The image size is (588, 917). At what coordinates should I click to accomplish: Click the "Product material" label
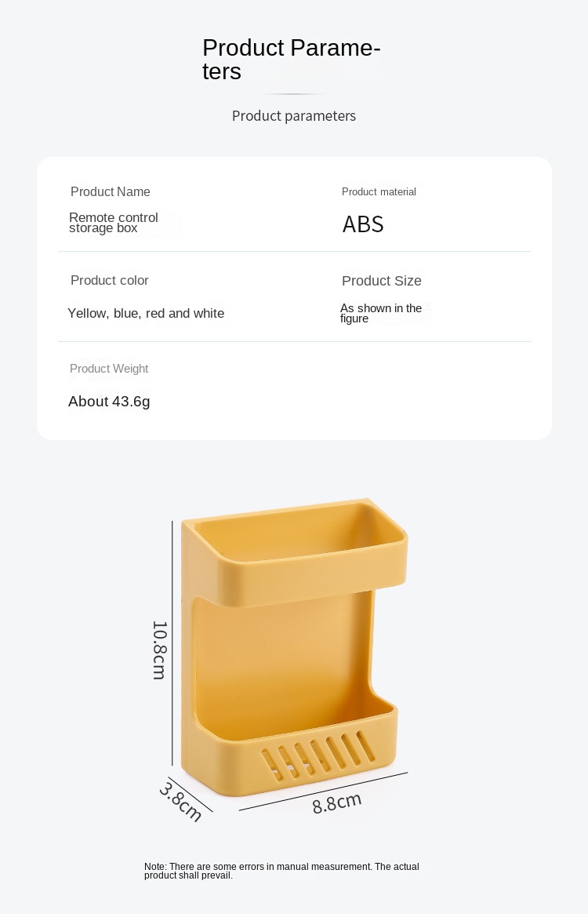(x=379, y=192)
